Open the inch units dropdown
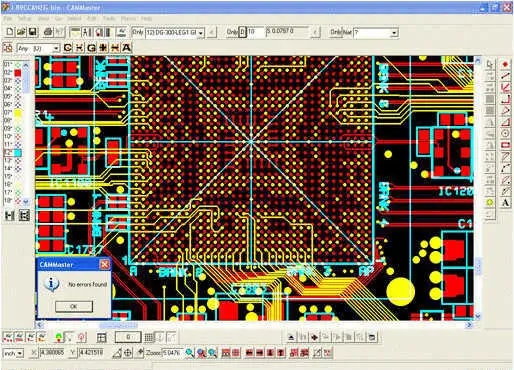The height and width of the screenshot is (370, 514). coord(20,353)
